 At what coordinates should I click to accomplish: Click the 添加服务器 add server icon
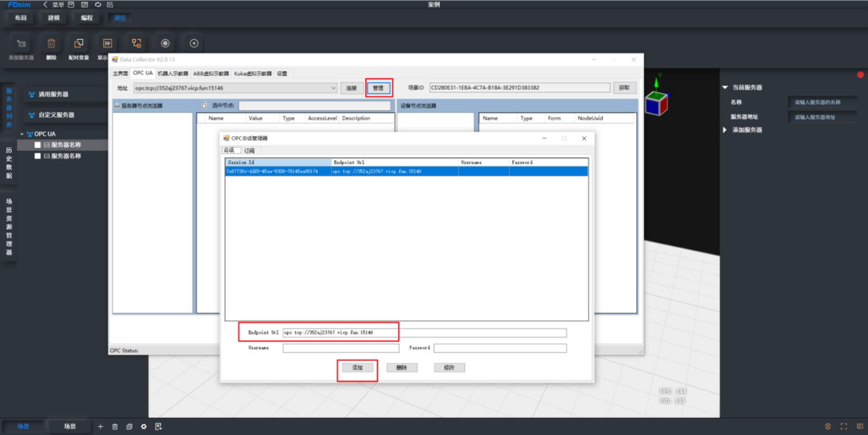click(21, 44)
